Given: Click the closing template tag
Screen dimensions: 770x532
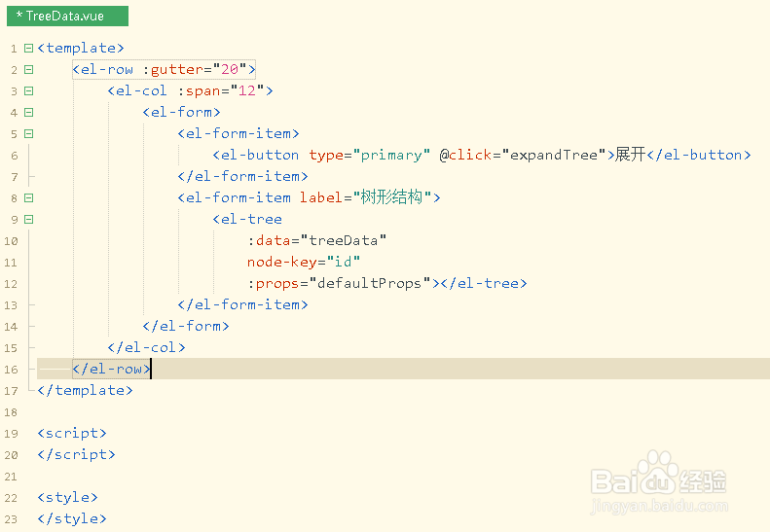Looking at the screenshot, I should click(x=85, y=390).
